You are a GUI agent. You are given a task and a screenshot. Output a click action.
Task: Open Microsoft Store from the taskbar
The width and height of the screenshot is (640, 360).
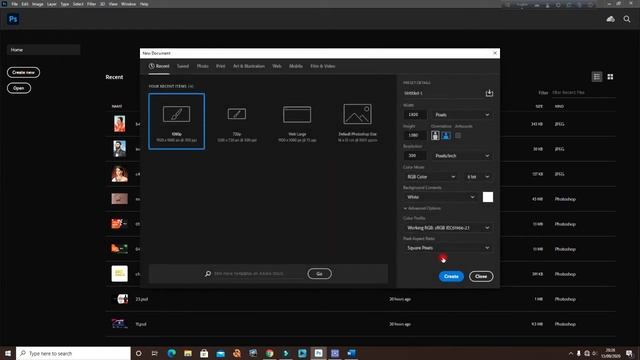pyautogui.click(x=204, y=353)
